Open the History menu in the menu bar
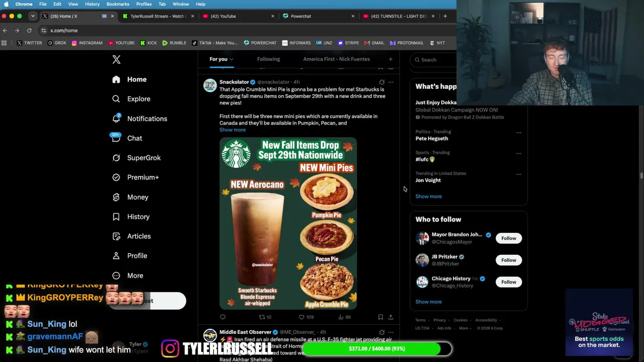This screenshot has height=362, width=644. [x=92, y=4]
